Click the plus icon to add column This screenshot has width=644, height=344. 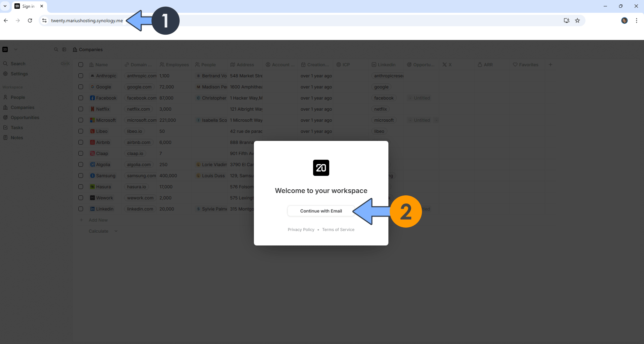pos(551,65)
